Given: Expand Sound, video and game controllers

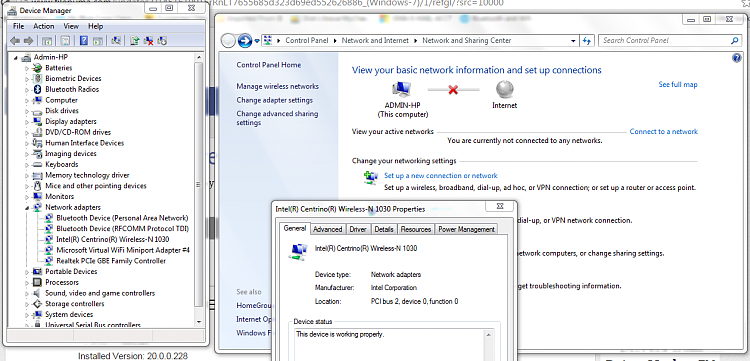Looking at the screenshot, I should point(27,294).
